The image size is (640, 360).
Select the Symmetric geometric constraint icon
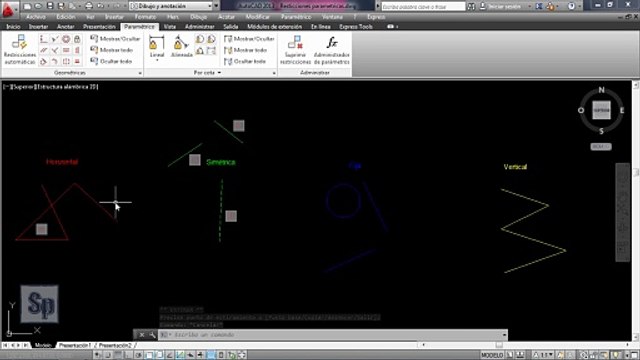(x=66, y=62)
